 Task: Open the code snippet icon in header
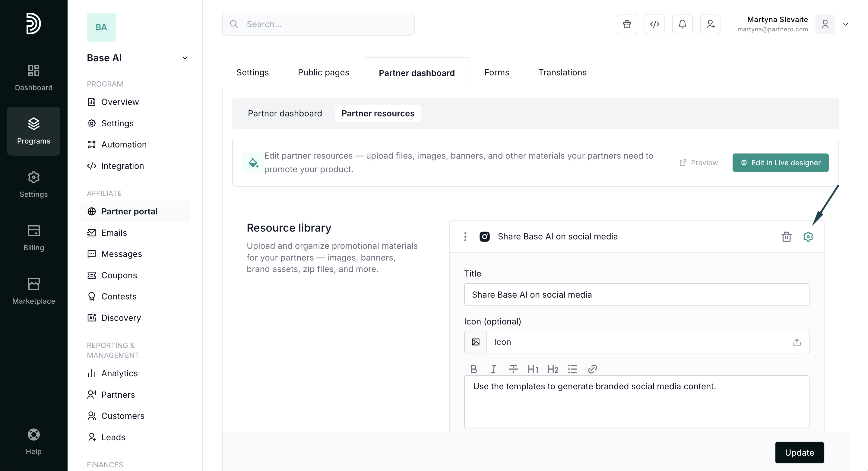click(x=654, y=24)
